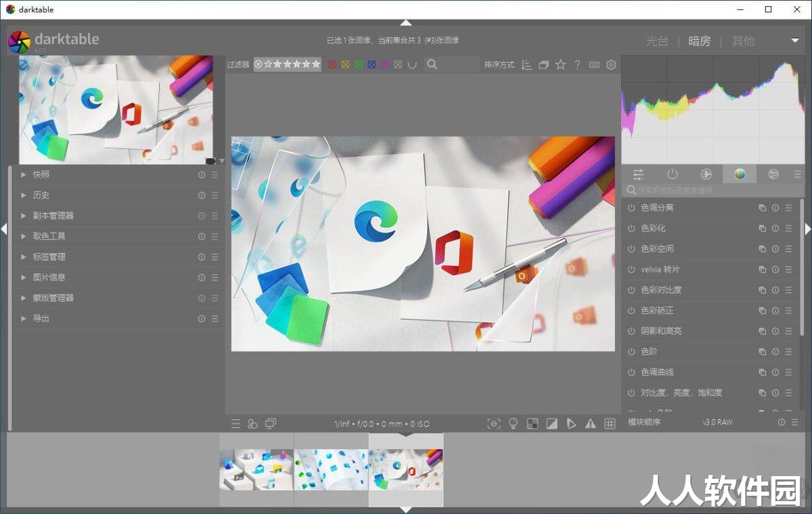Enable the 色调分离 module

tap(631, 208)
